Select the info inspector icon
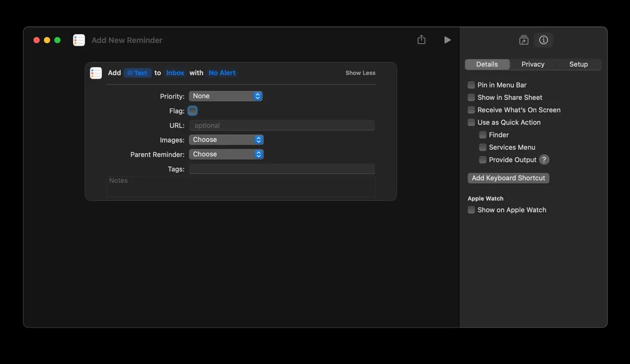 tap(543, 39)
